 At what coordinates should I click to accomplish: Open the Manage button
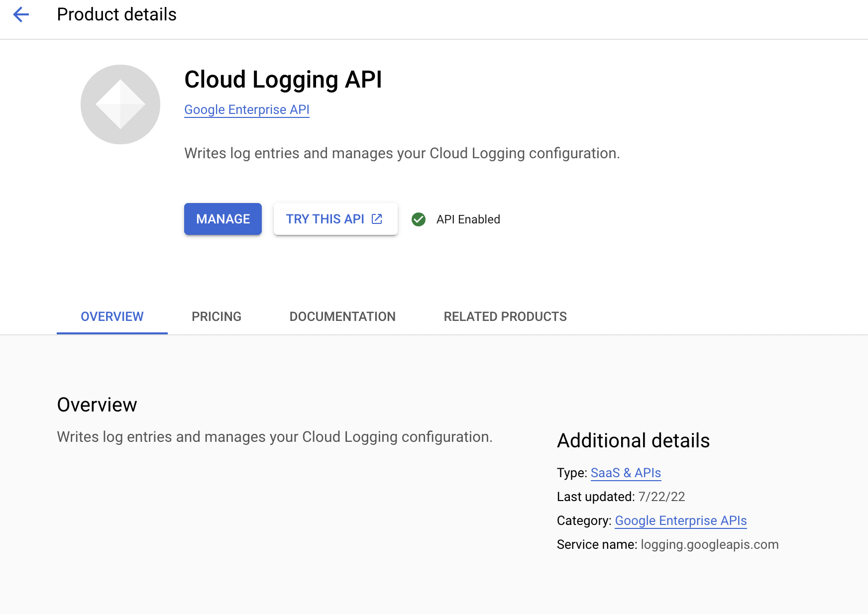(223, 219)
